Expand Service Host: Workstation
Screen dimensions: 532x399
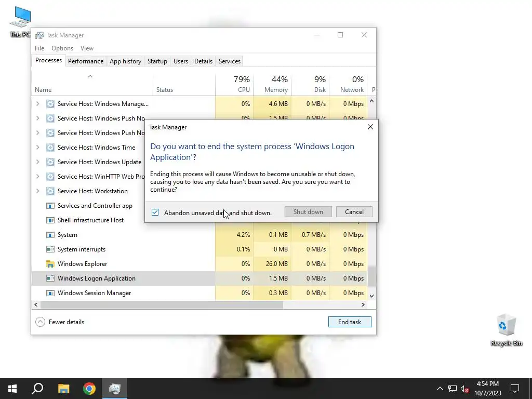tap(37, 191)
